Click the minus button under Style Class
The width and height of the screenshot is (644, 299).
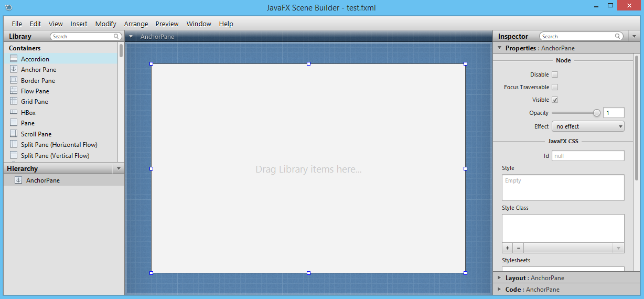pyautogui.click(x=518, y=248)
